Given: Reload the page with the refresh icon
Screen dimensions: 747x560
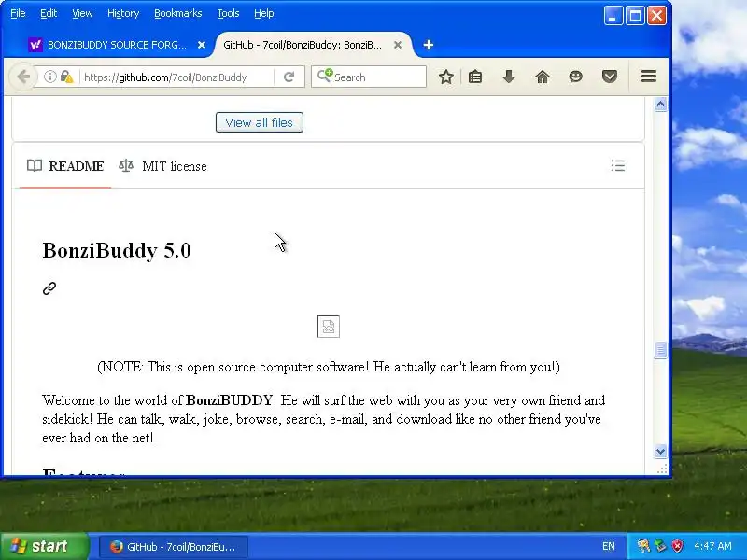Looking at the screenshot, I should [x=289, y=77].
